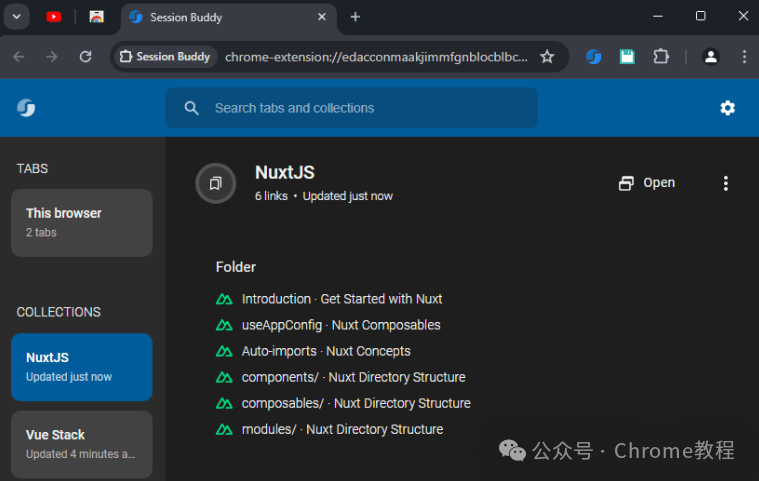Click Nuxt favicon beside Auto-imports link
Viewport: 759px width, 481px height.
pos(224,351)
